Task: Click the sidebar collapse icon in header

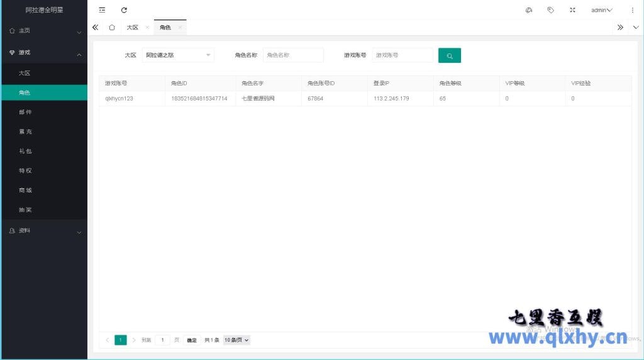Action: 102,10
